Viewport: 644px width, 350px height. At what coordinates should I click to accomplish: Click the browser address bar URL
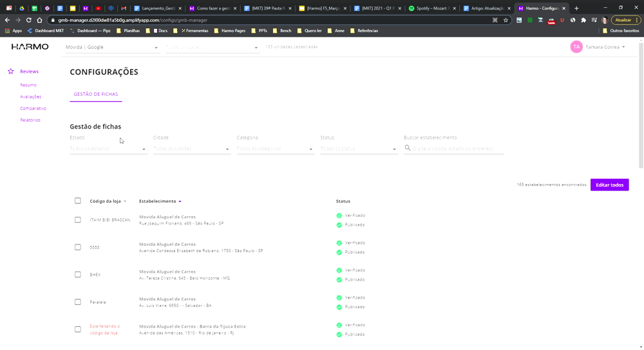133,20
